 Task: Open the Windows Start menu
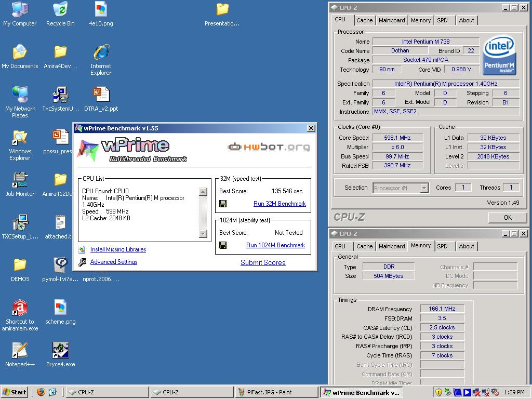coord(14,392)
